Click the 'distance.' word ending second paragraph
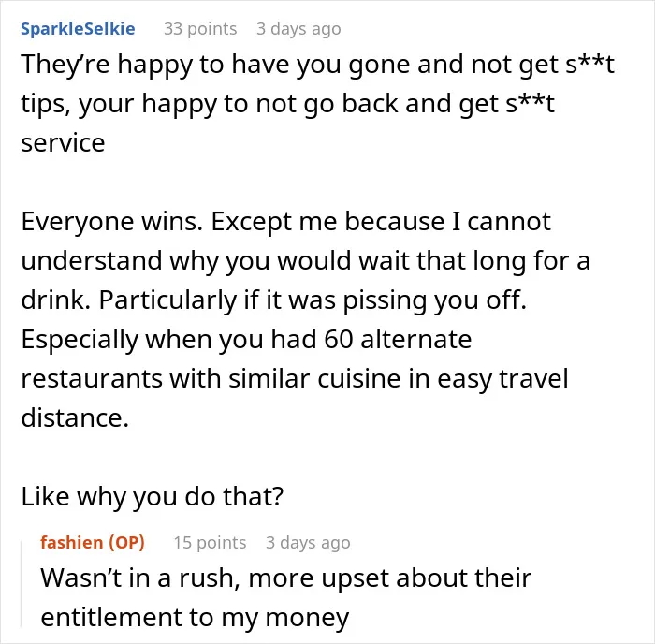655x644 pixels. (75, 417)
